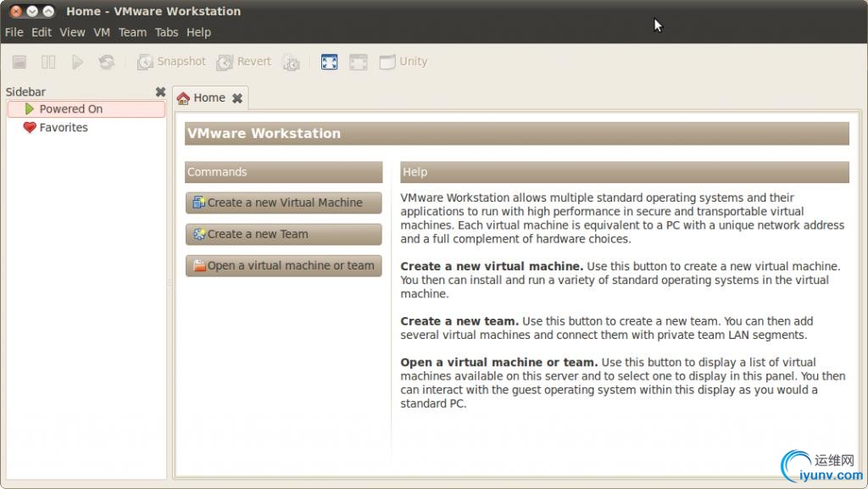Click Create a new Team button
This screenshot has height=489, width=868.
283,234
